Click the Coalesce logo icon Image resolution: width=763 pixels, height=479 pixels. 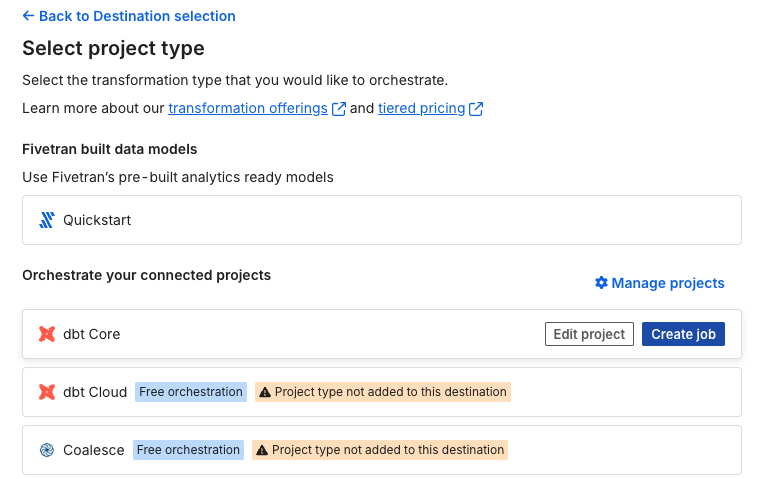pos(46,450)
